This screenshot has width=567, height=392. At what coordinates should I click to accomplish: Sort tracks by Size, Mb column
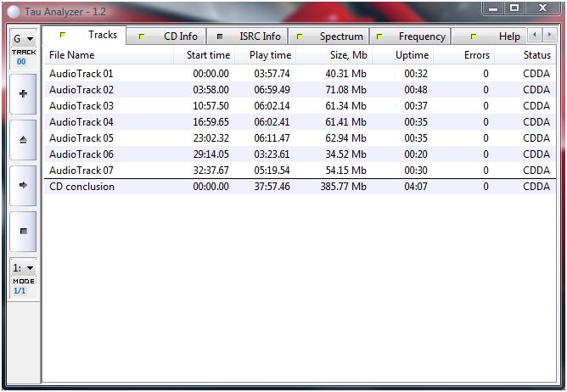348,55
